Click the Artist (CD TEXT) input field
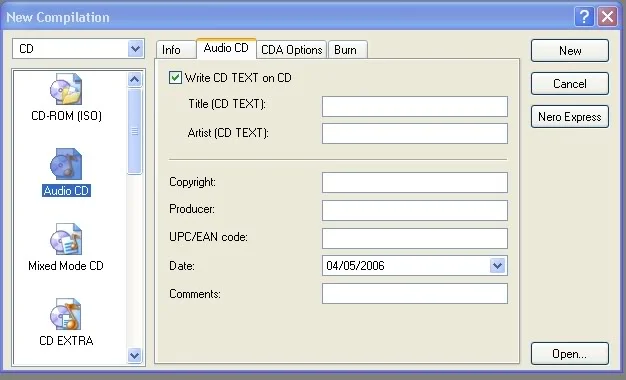This screenshot has height=380, width=626. 415,133
